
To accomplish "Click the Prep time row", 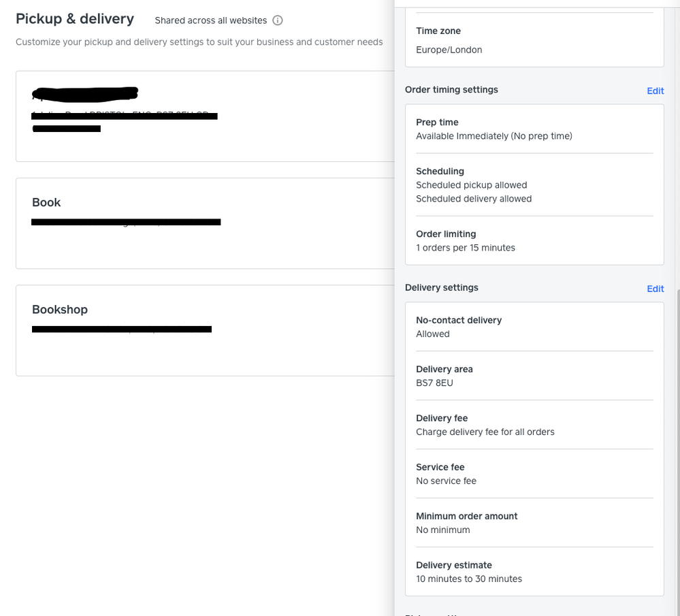I will [x=534, y=129].
